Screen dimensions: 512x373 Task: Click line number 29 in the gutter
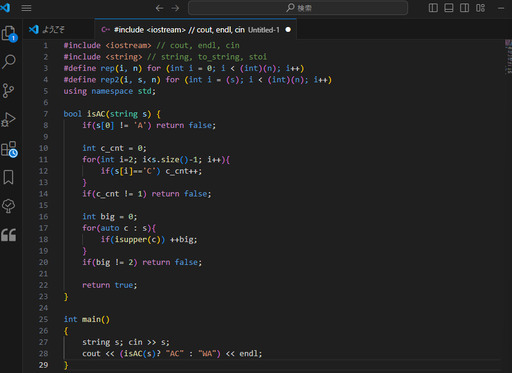[x=43, y=365]
